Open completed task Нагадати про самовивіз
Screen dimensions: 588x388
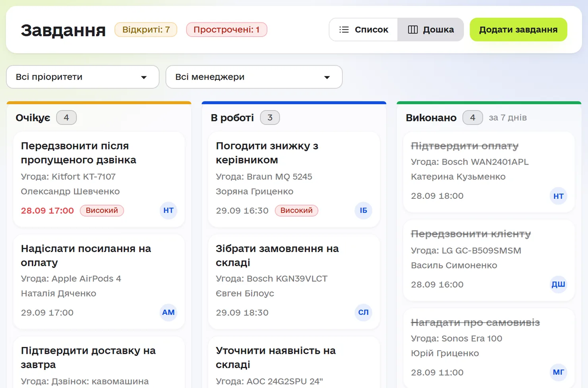pos(475,322)
